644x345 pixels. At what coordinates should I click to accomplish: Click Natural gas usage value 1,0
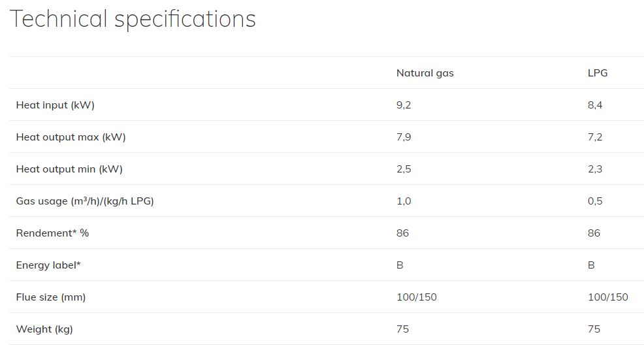404,201
